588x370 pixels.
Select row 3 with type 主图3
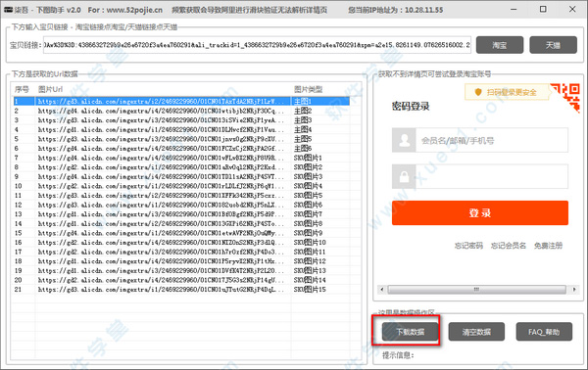coord(181,120)
